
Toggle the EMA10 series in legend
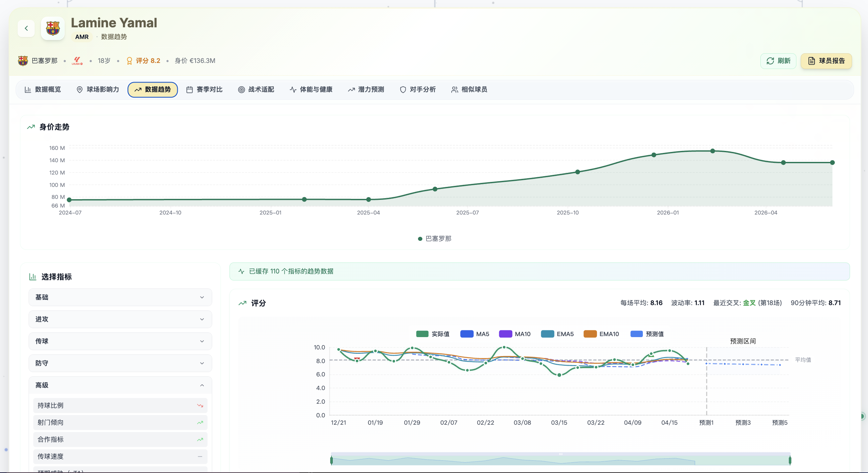pyautogui.click(x=601, y=334)
